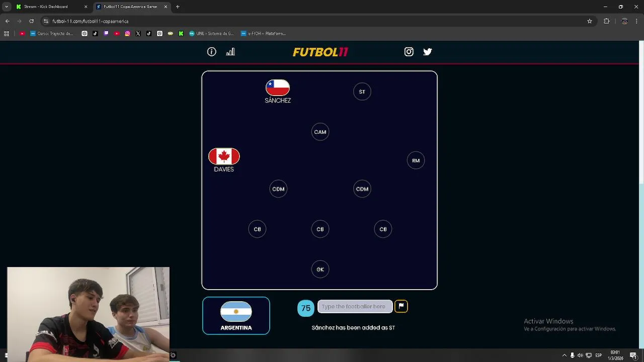Open the statistics bar chart icon
This screenshot has height=362, width=644.
(230, 52)
